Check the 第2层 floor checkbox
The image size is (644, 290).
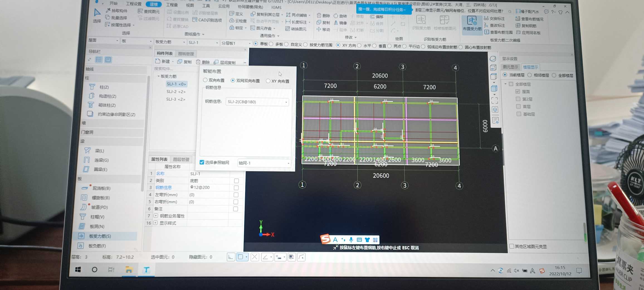[x=518, y=99]
